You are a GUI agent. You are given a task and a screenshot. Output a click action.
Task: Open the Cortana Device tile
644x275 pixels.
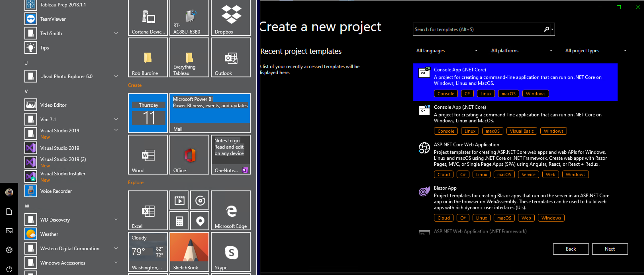pyautogui.click(x=148, y=18)
